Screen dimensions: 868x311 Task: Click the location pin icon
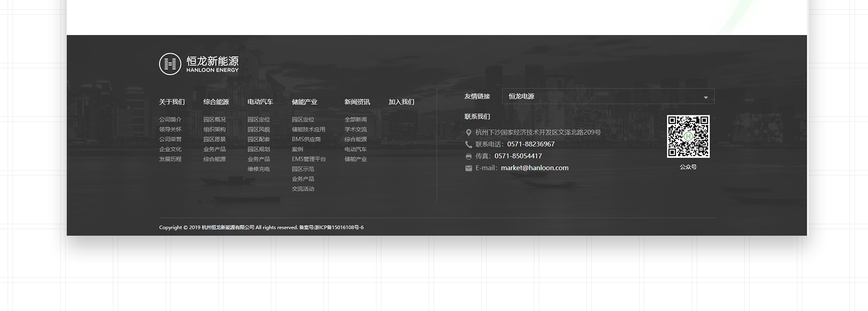pos(469,133)
